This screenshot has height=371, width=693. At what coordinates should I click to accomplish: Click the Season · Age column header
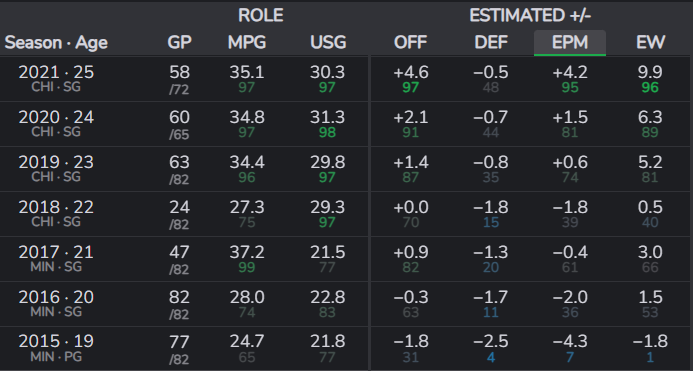pos(56,43)
